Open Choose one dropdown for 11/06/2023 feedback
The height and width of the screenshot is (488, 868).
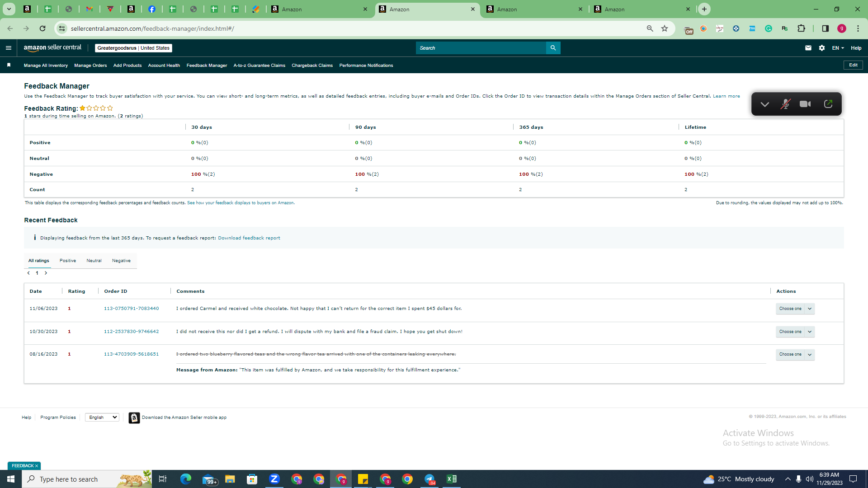(795, 309)
